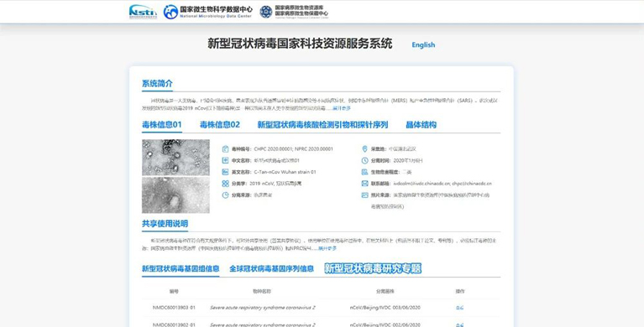
Task: Switch to the 毒株信息02 tab
Action: click(x=220, y=125)
